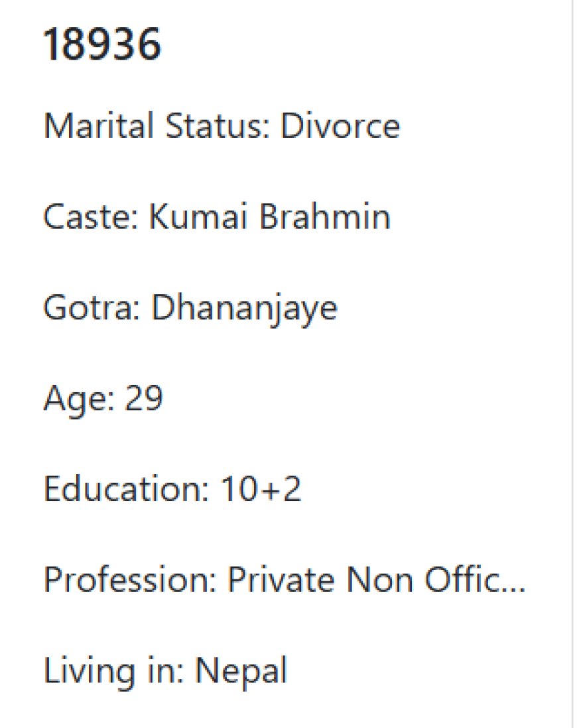Screen dimensions: 577x728
Task: Click the vertical divider on right edge
Action: tap(572, 364)
